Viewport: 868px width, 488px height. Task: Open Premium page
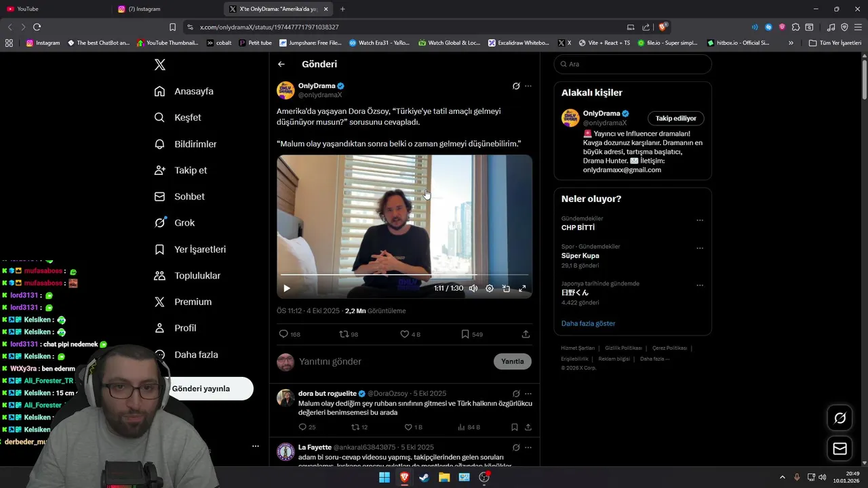[183, 302]
